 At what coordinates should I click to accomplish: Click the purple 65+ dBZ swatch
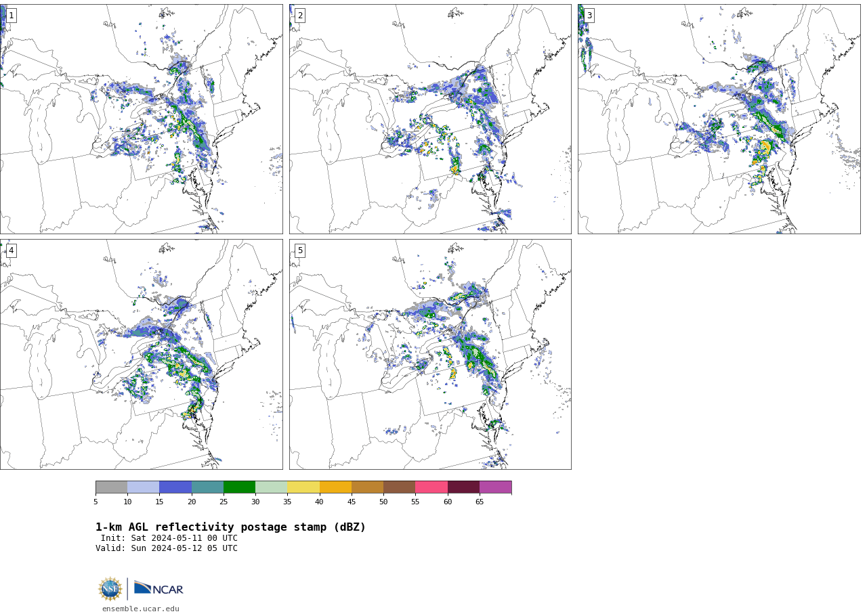(x=495, y=487)
